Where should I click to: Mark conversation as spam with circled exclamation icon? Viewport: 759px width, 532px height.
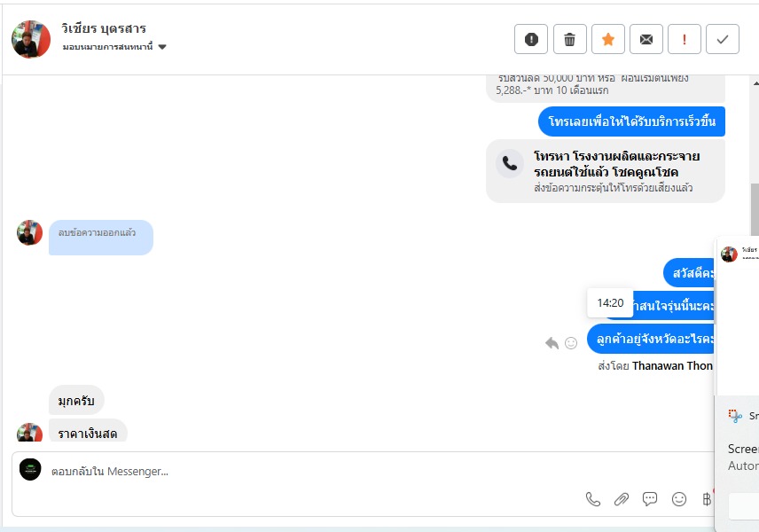tap(531, 39)
